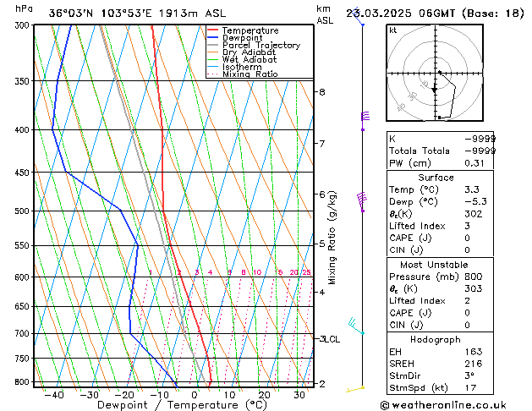Viewport: 532px width, 411px height.
Task: Click the 'Temperature' legend entry
Action: pos(250,30)
